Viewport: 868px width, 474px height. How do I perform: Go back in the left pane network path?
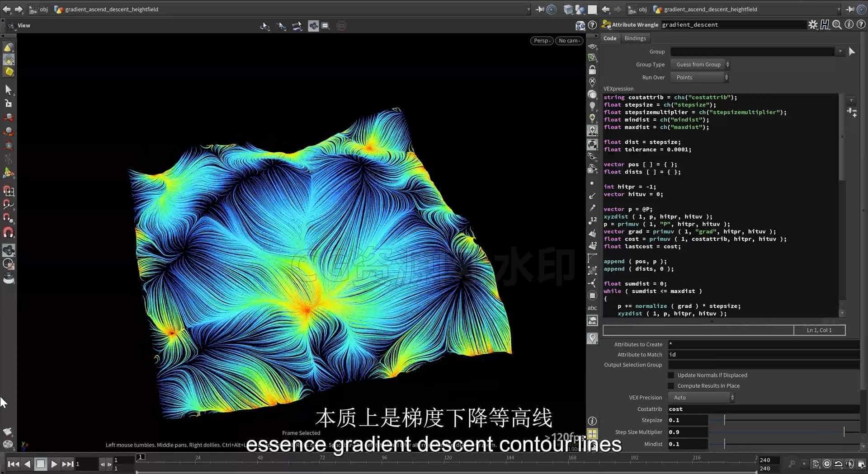7,9
